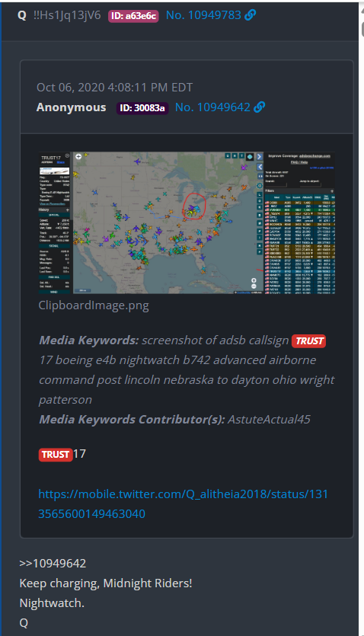Click the Anonymous poster name
The width and height of the screenshot is (364, 636).
point(71,107)
